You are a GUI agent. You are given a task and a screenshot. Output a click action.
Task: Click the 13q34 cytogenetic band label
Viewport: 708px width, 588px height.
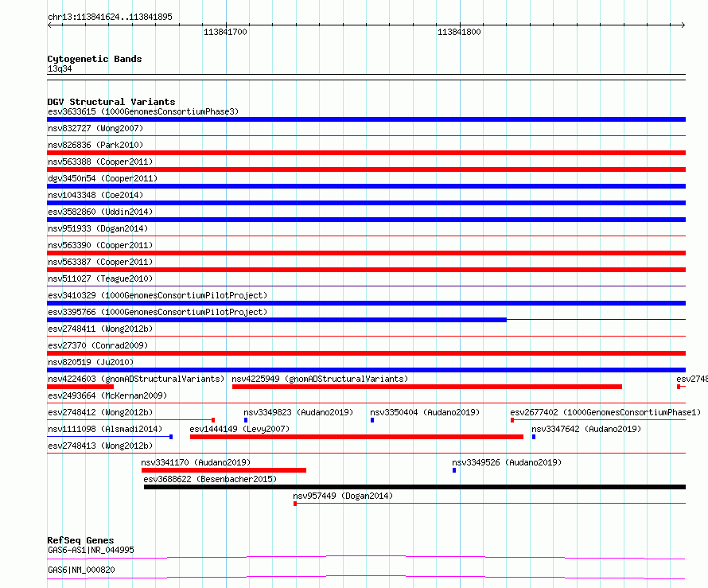click(x=60, y=68)
